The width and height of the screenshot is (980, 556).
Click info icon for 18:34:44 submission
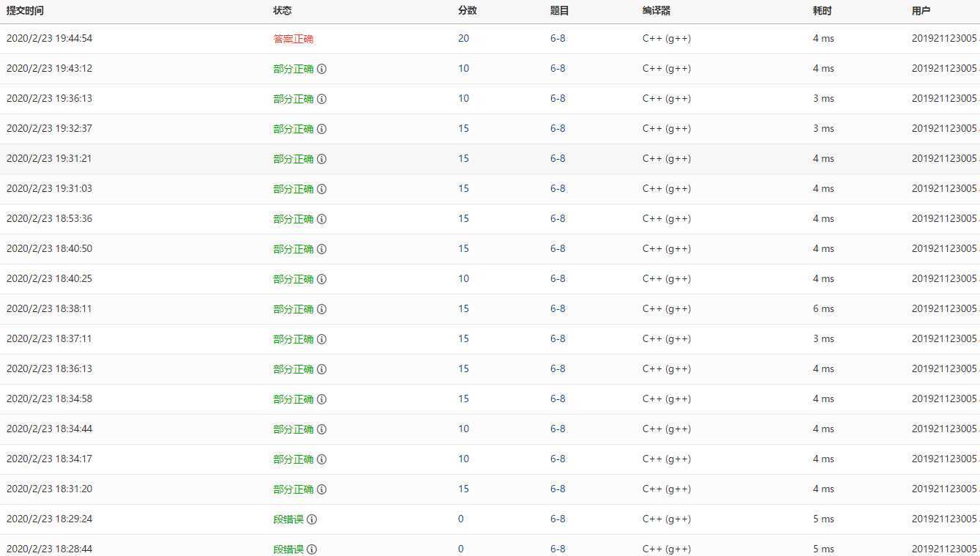click(x=322, y=429)
